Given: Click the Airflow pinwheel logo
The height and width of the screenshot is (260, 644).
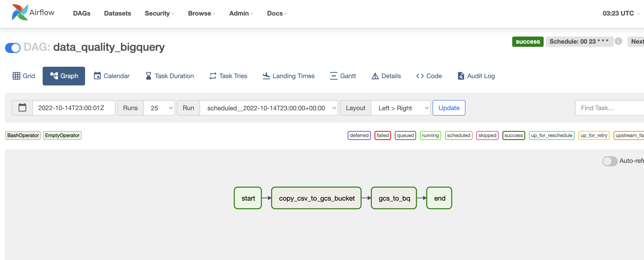Looking at the screenshot, I should pyautogui.click(x=20, y=13).
